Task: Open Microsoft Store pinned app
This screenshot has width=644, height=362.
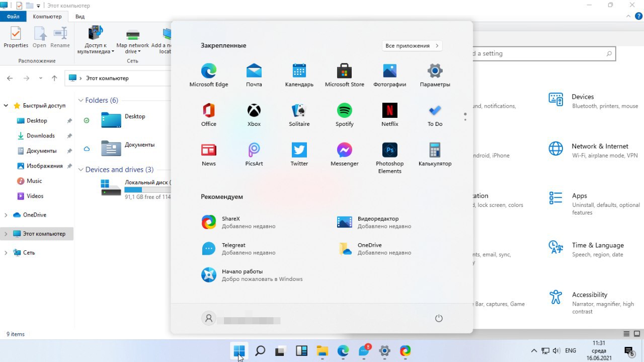Action: [345, 76]
